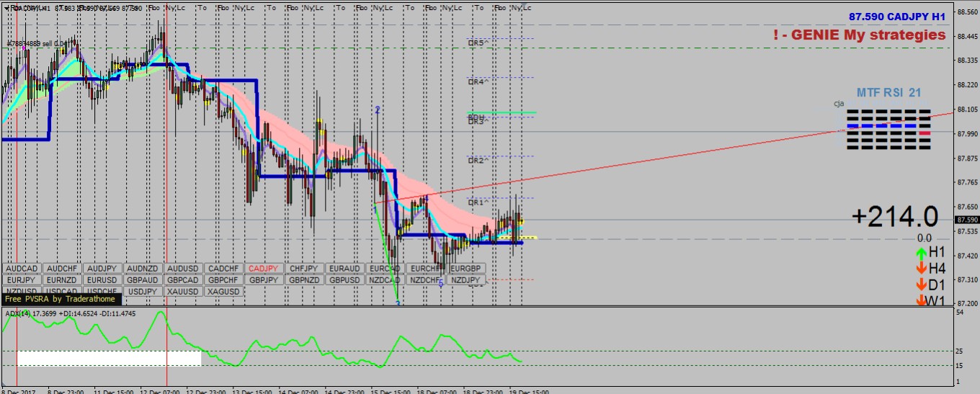
Task: Select '! - GENIE My strategies' title
Action: tap(859, 35)
